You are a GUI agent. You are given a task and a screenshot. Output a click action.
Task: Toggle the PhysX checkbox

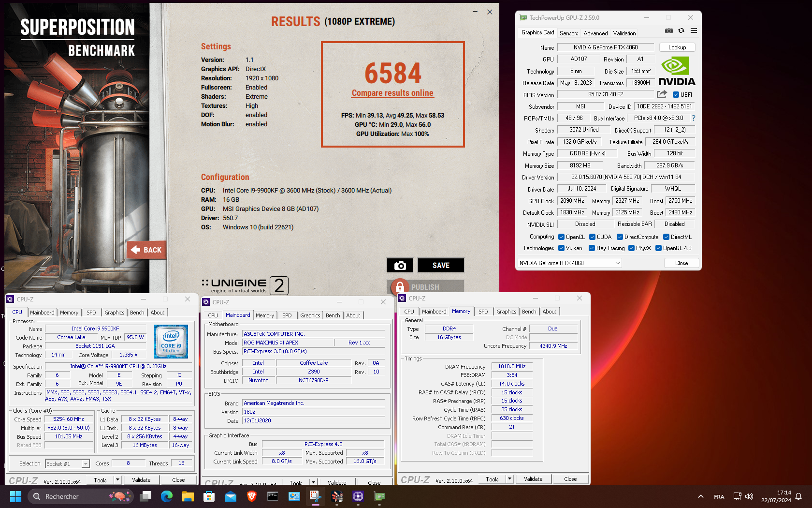pyautogui.click(x=631, y=248)
